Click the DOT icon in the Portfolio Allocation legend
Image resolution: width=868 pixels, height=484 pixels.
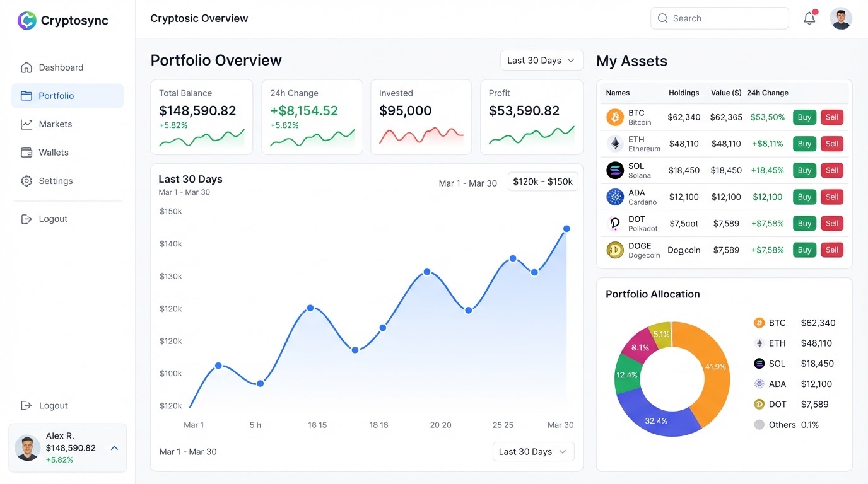click(x=759, y=404)
